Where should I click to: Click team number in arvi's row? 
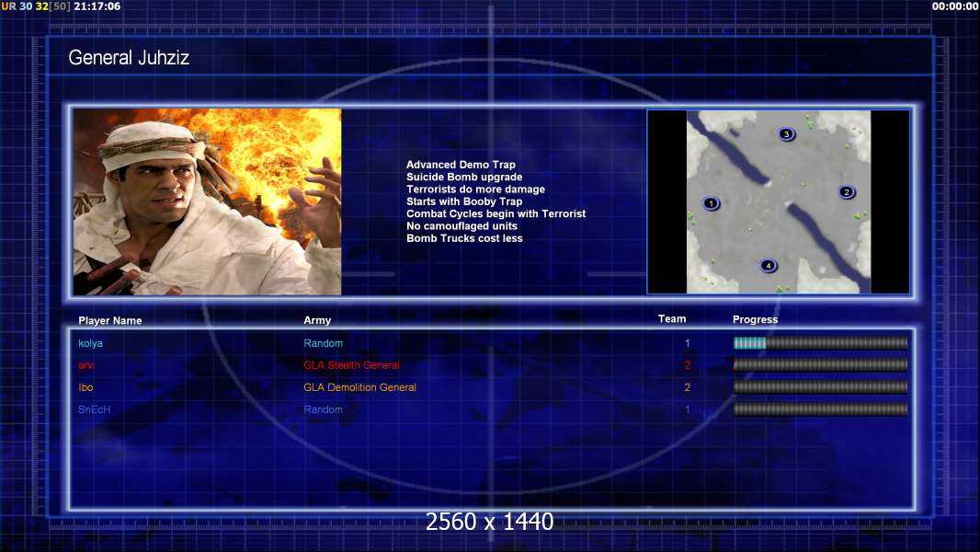[x=688, y=365]
